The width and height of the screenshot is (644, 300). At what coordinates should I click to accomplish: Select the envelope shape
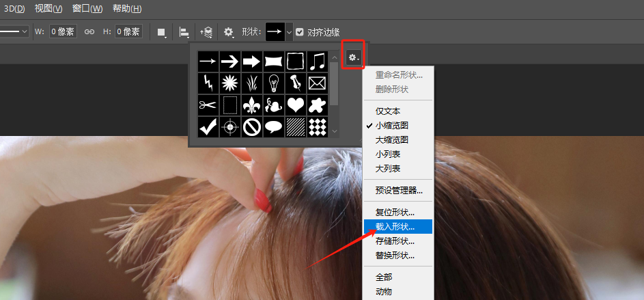click(x=317, y=83)
